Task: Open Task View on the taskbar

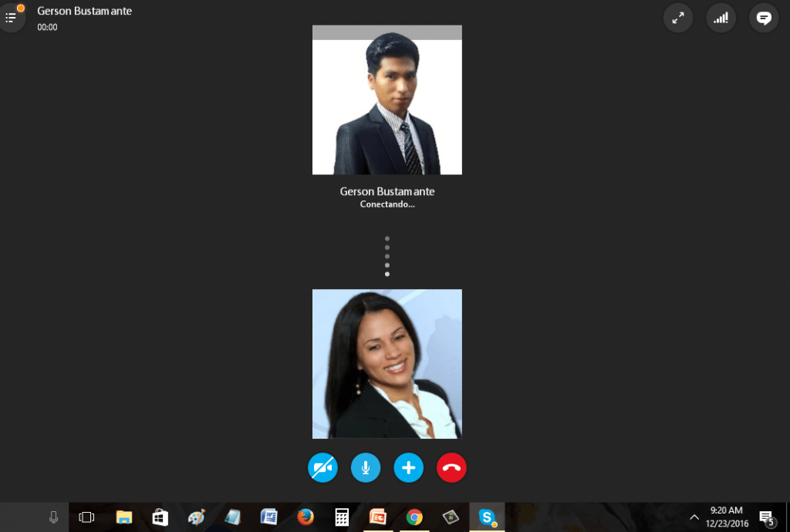Action: 86,517
